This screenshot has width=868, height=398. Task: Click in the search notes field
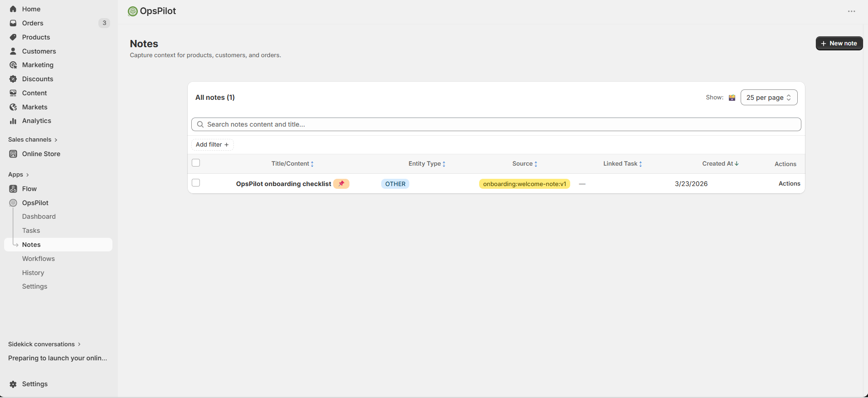click(496, 124)
